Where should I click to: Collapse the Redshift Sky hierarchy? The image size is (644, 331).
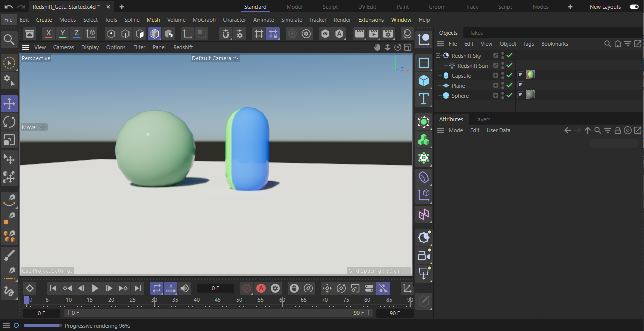[x=438, y=56]
